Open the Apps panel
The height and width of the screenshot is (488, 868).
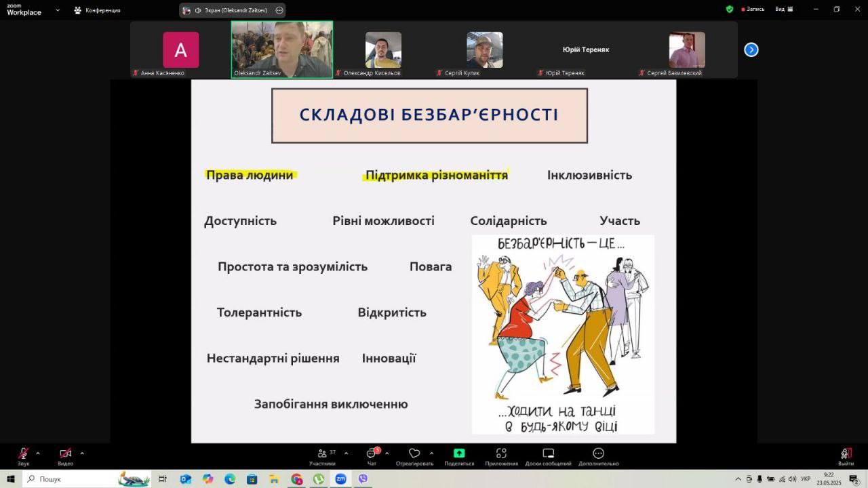[501, 456]
